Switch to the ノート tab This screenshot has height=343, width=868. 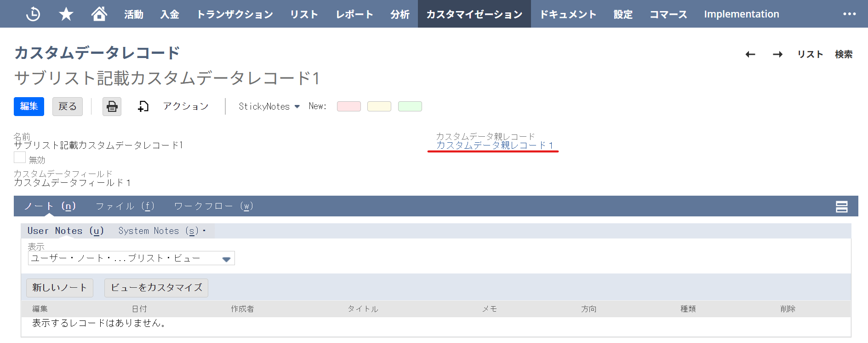[x=50, y=206]
